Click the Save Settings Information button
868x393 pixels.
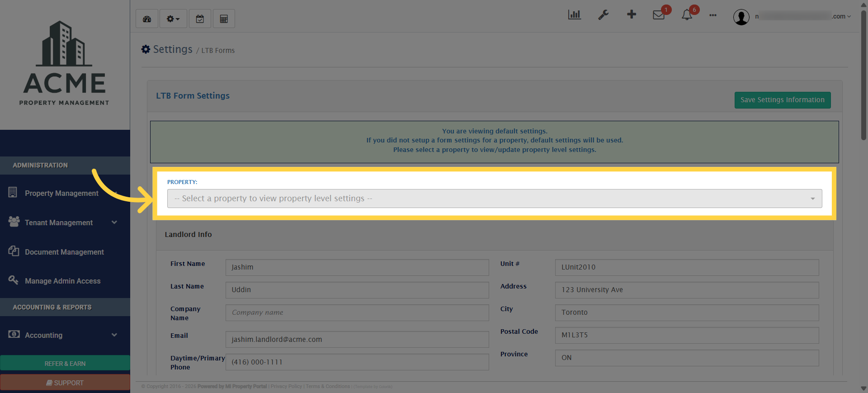coord(782,100)
